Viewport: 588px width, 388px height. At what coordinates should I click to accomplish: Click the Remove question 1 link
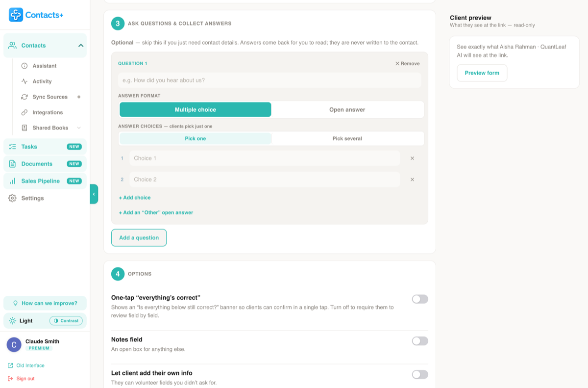(407, 63)
